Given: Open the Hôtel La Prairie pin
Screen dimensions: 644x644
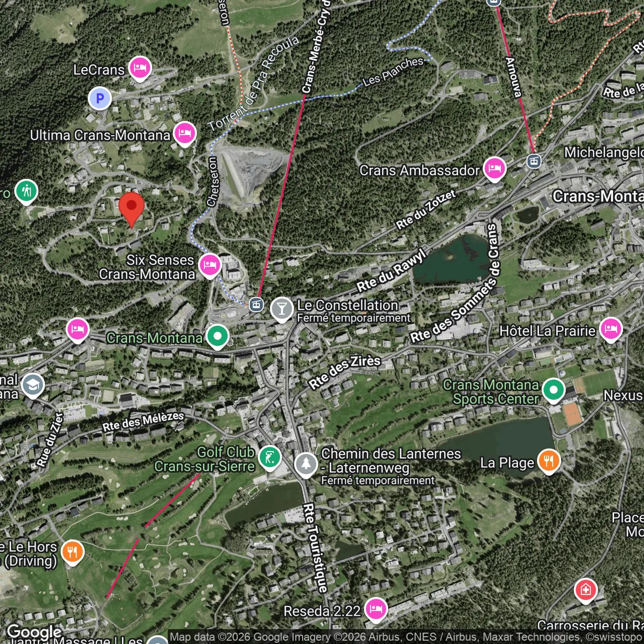Looking at the screenshot, I should click(x=611, y=330).
